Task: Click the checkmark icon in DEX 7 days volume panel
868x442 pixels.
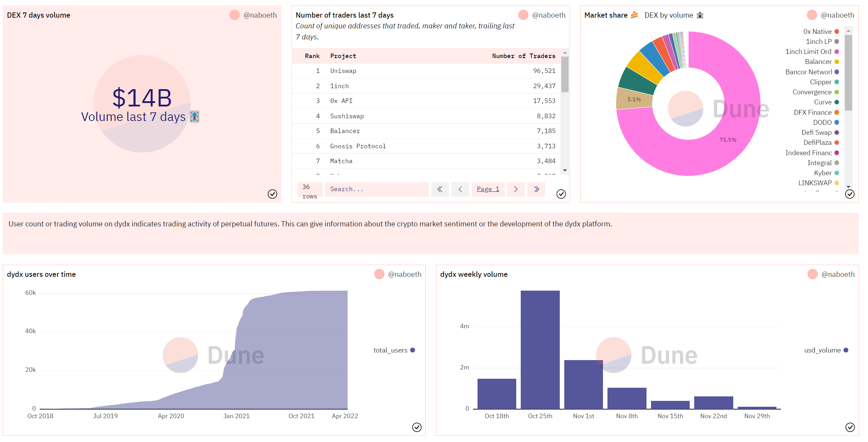Action: click(272, 194)
